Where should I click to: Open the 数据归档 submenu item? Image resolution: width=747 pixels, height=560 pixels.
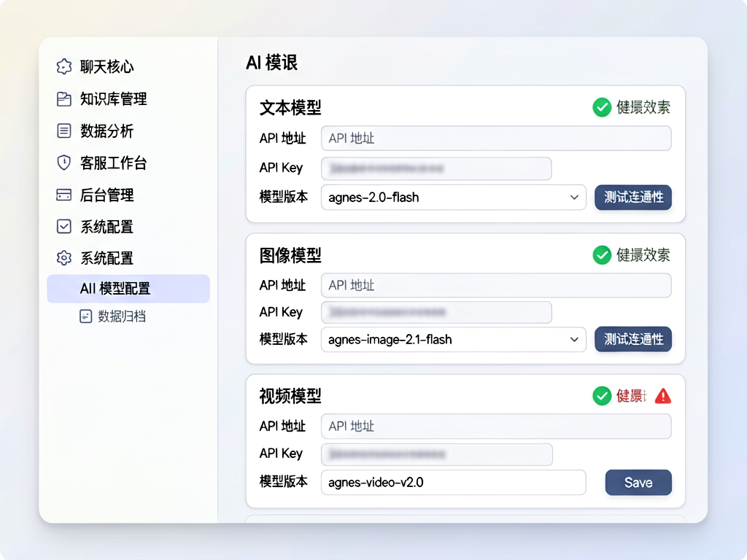122,316
